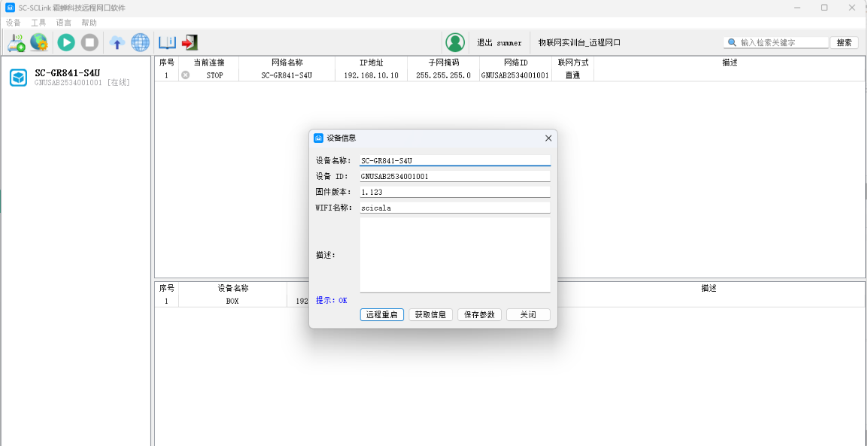Click the red arrow exit door icon

[190, 43]
